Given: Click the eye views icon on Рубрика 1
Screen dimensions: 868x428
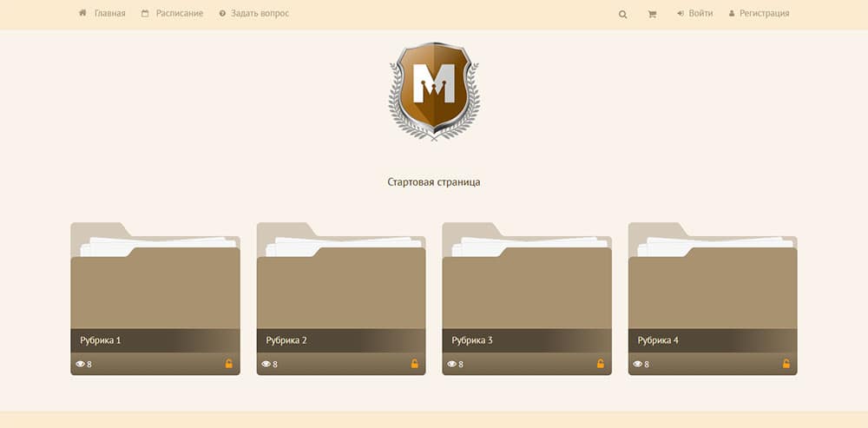Looking at the screenshot, I should pyautogui.click(x=80, y=365).
